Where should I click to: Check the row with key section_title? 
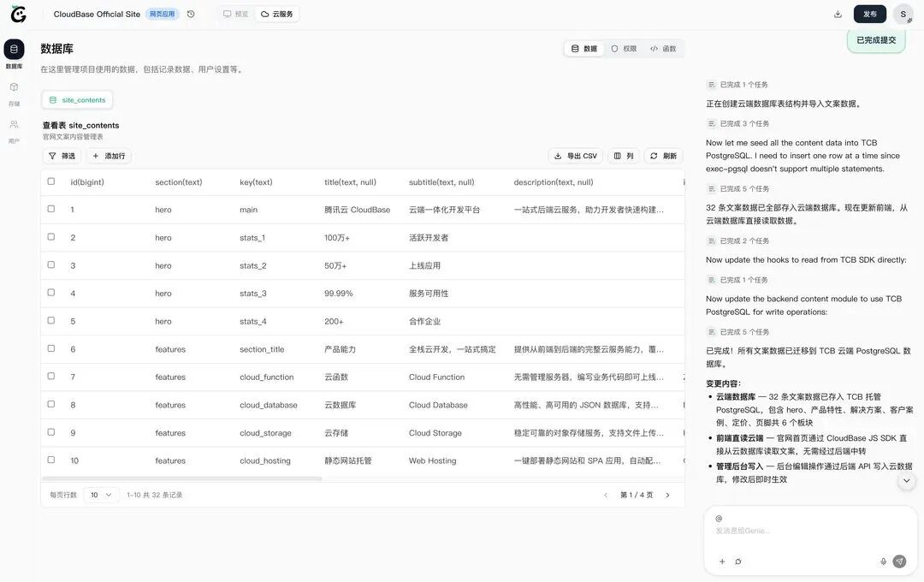(51, 348)
